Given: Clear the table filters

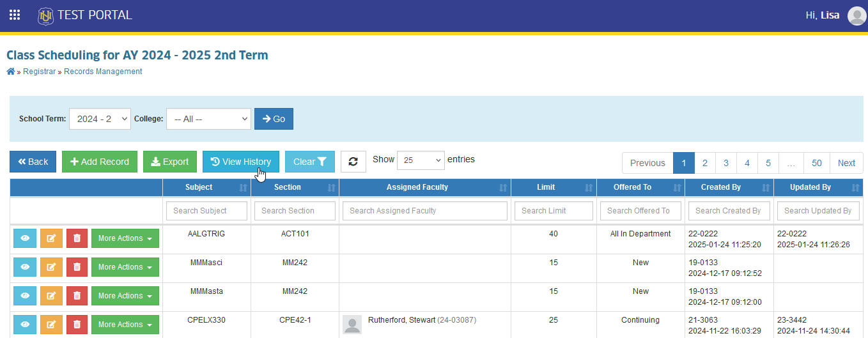Looking at the screenshot, I should pyautogui.click(x=310, y=162).
